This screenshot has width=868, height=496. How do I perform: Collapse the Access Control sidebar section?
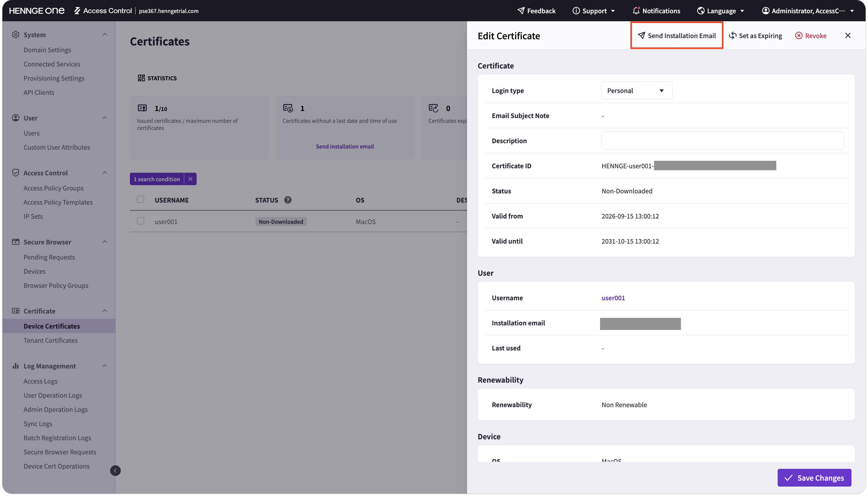105,173
